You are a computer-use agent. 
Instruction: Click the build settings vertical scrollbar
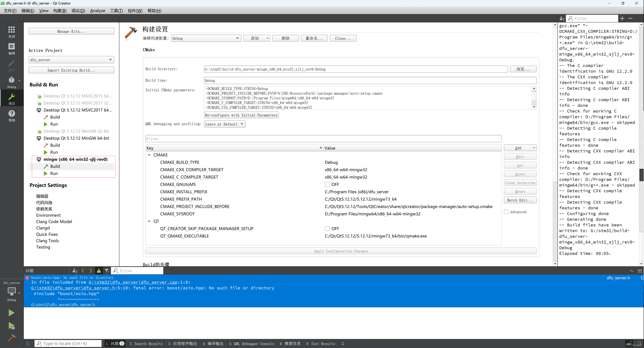(x=555, y=144)
